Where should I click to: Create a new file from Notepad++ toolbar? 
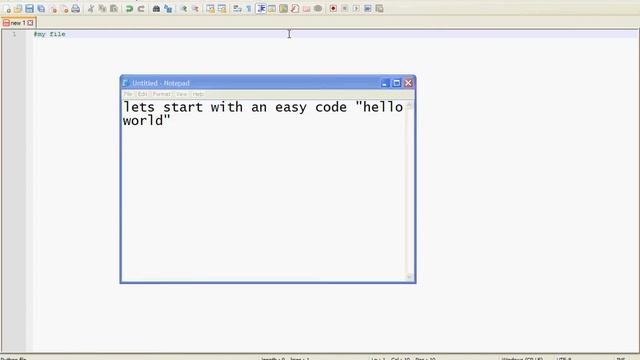click(7, 9)
